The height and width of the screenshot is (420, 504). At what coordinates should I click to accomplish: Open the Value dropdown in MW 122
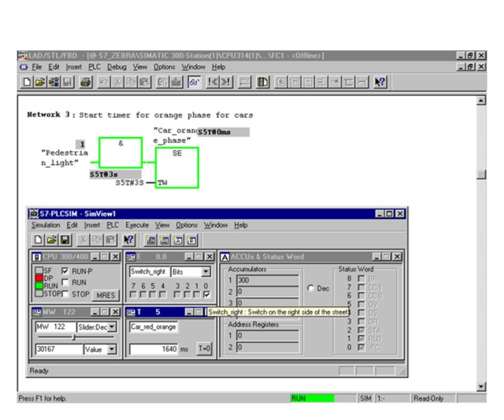[x=111, y=349]
